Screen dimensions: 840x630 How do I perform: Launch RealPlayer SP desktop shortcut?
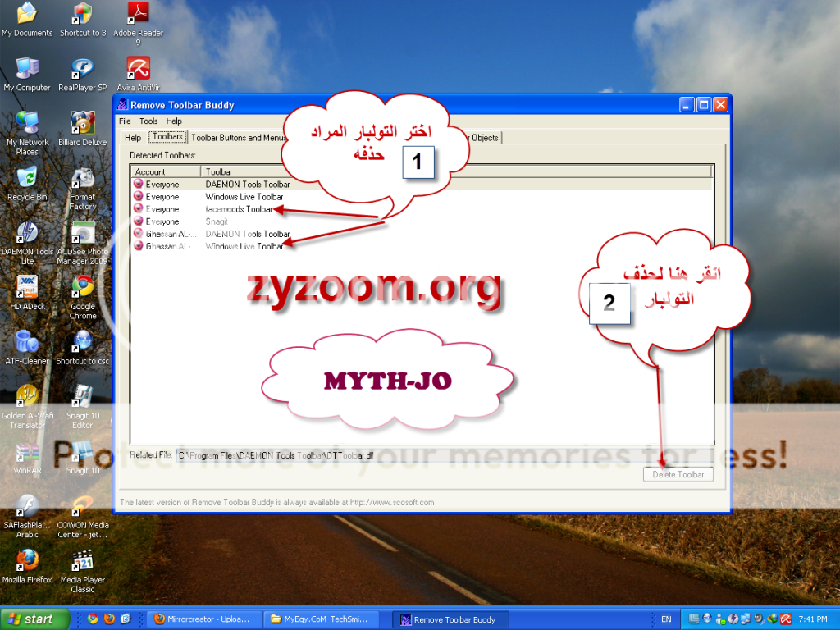click(x=83, y=74)
